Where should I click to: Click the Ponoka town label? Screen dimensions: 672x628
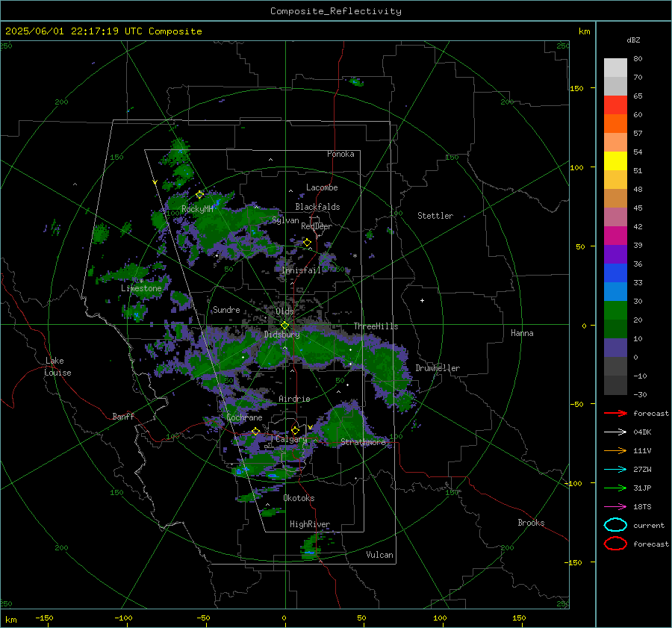[340, 155]
